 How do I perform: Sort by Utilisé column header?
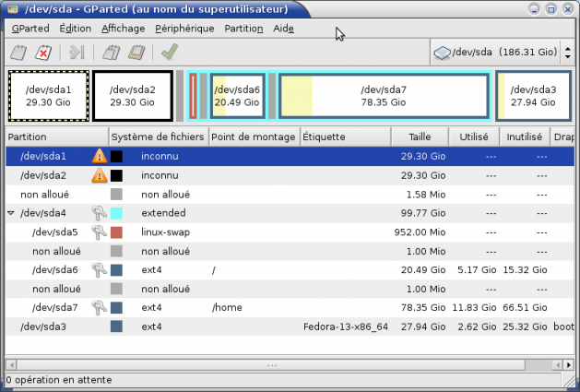pyautogui.click(x=474, y=137)
